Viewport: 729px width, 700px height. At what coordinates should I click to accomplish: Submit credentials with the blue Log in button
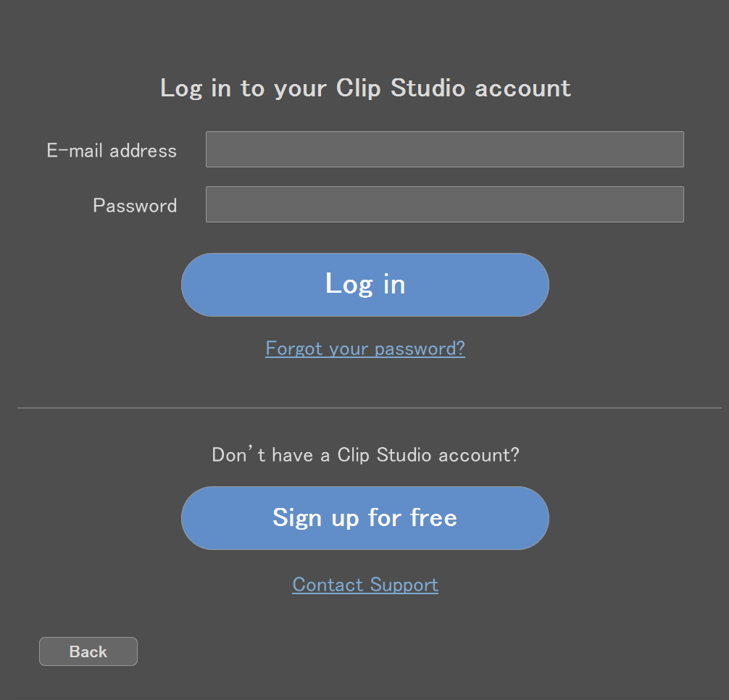click(364, 285)
